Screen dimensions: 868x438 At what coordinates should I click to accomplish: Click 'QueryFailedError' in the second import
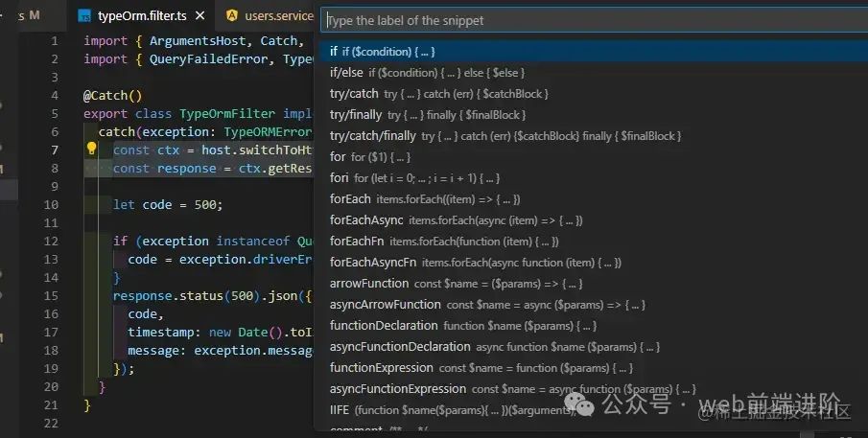point(209,59)
